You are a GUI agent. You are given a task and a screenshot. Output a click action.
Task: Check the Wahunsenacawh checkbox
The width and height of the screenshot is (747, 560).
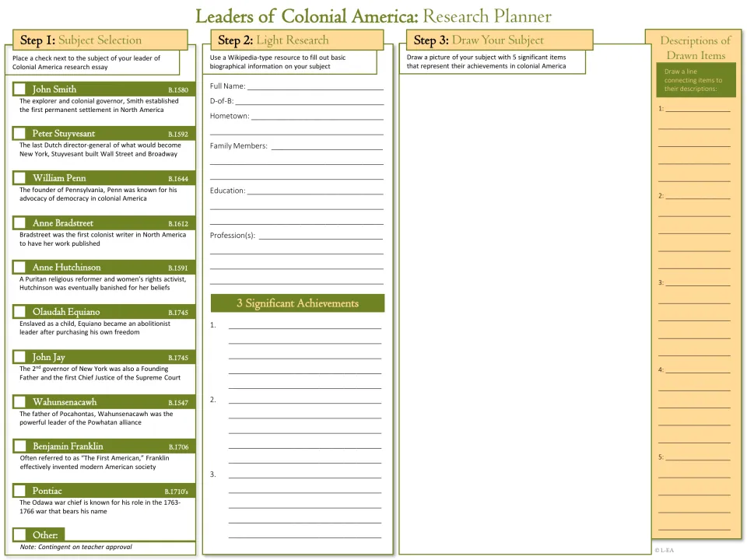point(19,402)
